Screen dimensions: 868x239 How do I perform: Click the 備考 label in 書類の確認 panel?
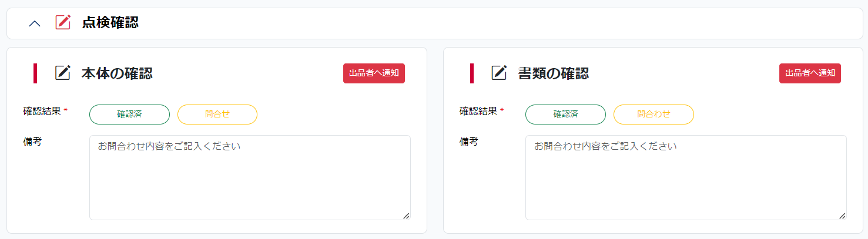(x=468, y=142)
